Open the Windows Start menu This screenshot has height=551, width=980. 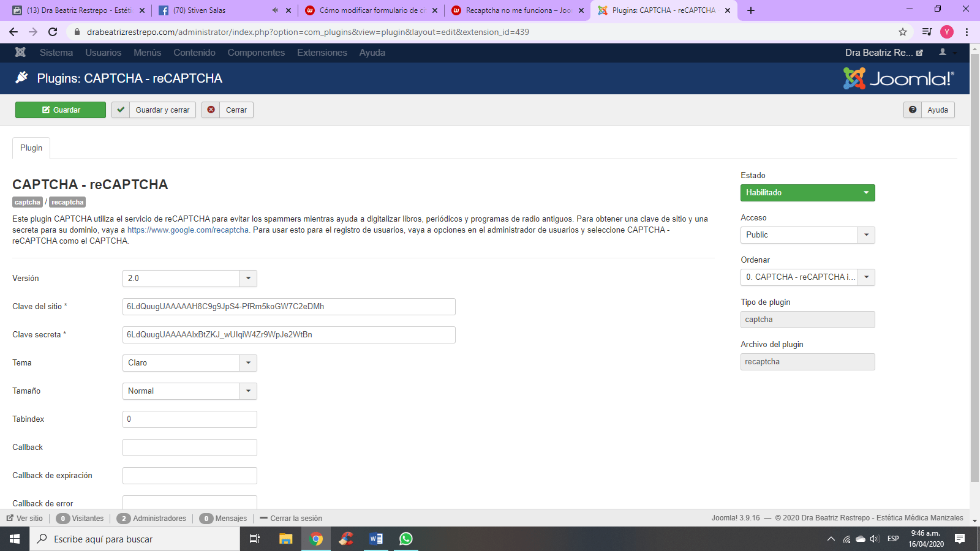[x=15, y=539]
